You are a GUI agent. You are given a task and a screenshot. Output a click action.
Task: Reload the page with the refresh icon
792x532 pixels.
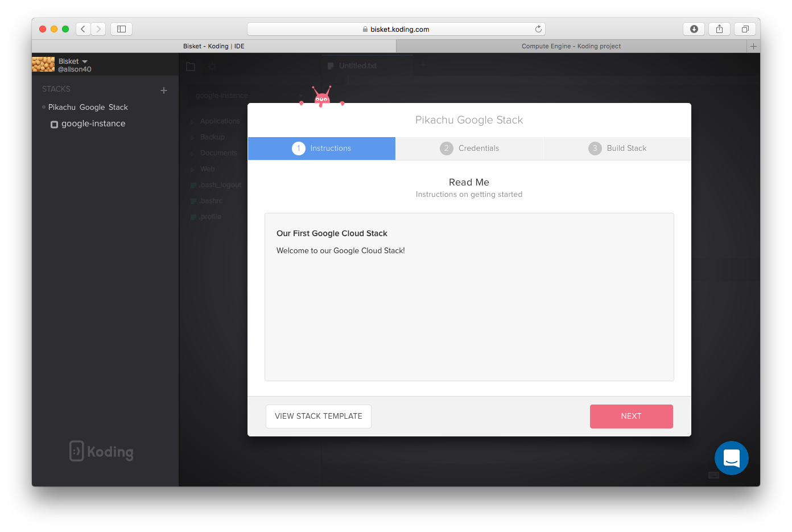538,29
